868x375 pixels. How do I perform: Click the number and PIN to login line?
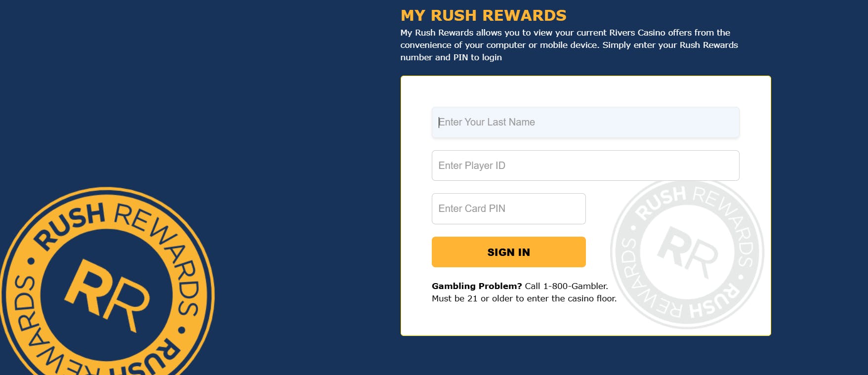tap(451, 57)
